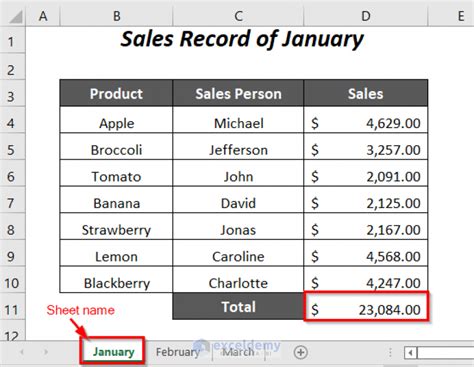Open the March sheet tab
Viewport: 474px width, 367px height.
click(238, 352)
